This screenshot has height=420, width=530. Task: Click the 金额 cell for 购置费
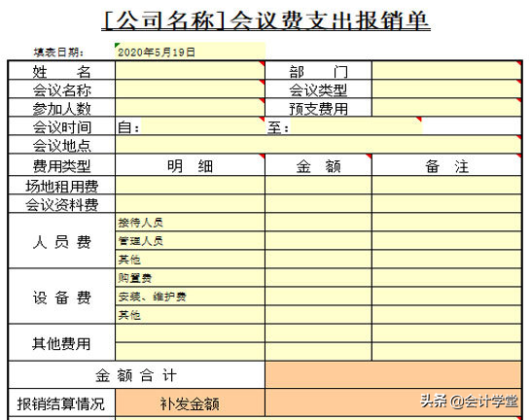click(318, 278)
